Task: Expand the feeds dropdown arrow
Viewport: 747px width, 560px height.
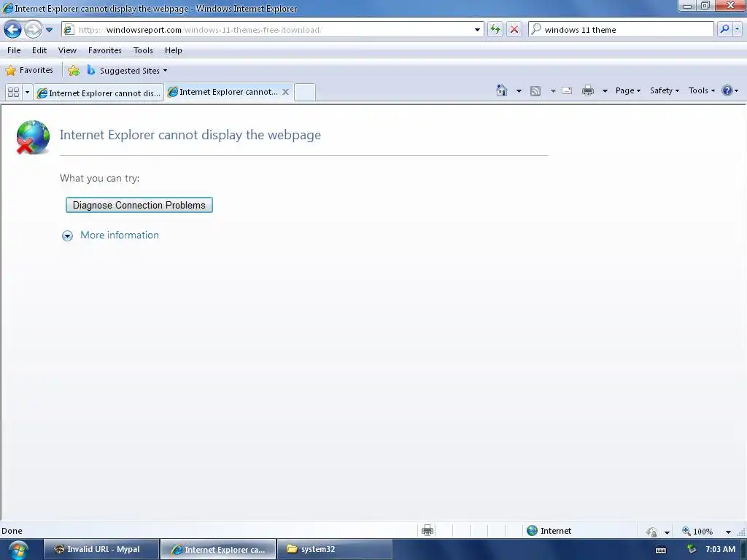Action: [553, 91]
